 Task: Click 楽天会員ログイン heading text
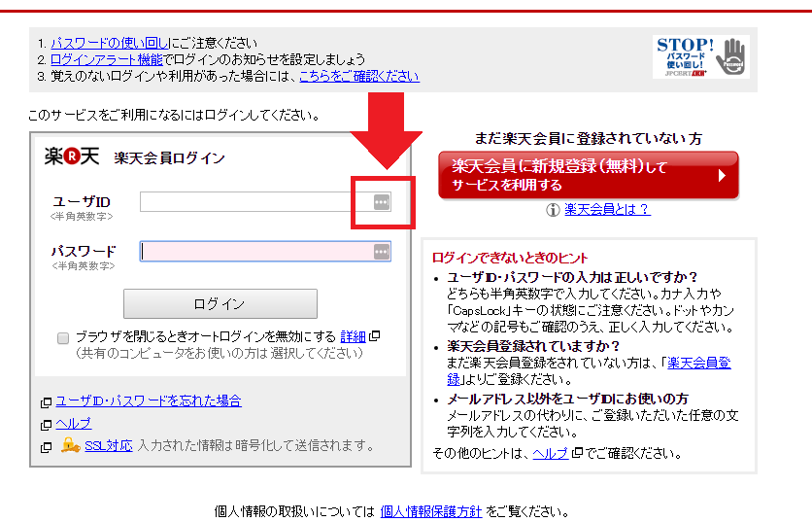pyautogui.click(x=169, y=158)
